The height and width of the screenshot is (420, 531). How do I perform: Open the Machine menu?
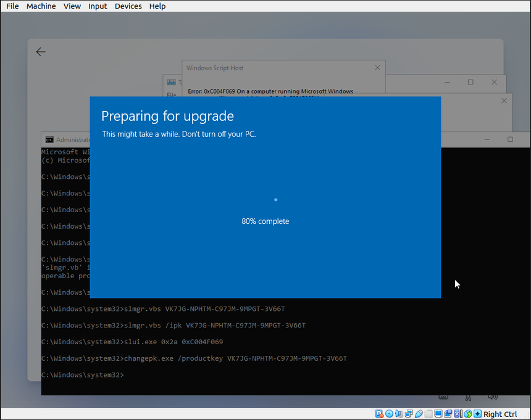tap(41, 6)
